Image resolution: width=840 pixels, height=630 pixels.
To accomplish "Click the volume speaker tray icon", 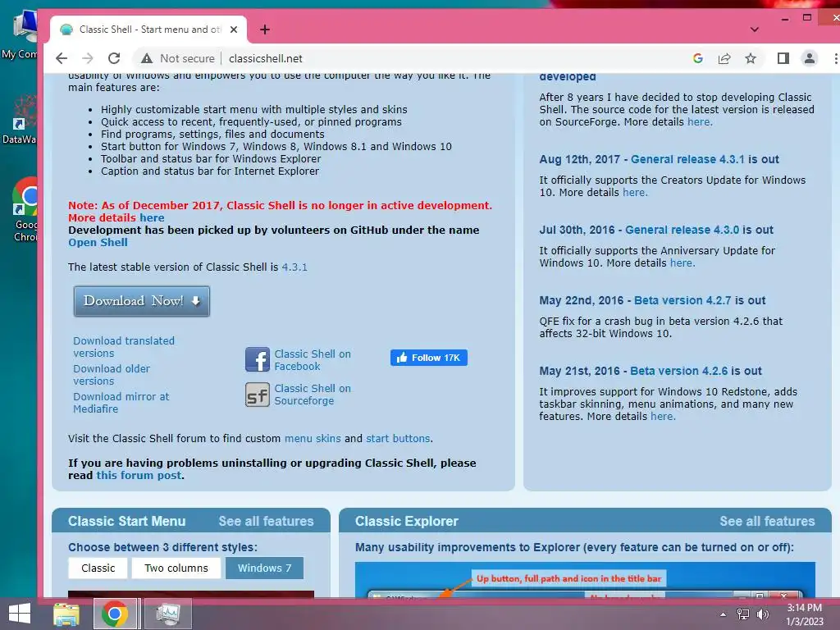I will click(762, 614).
